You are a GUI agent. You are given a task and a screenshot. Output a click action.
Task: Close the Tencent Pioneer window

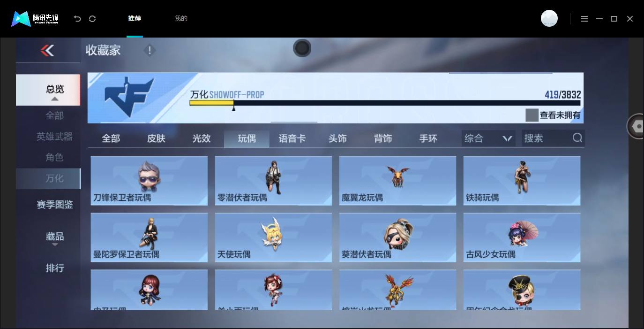630,19
